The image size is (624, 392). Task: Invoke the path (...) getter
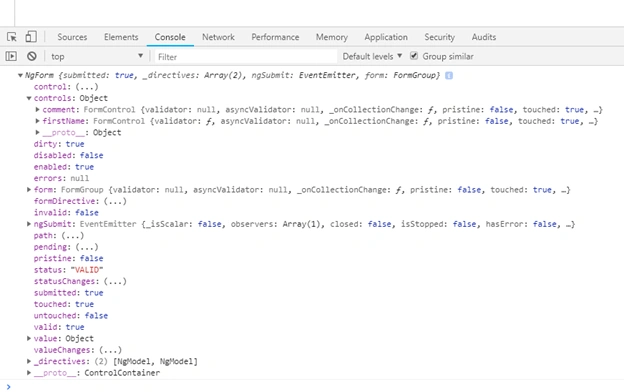click(72, 236)
